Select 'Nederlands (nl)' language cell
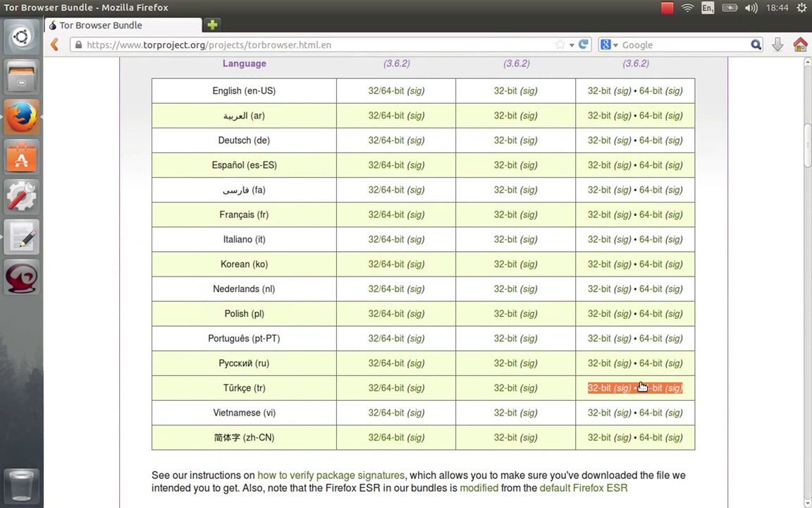812x508 pixels. [244, 289]
